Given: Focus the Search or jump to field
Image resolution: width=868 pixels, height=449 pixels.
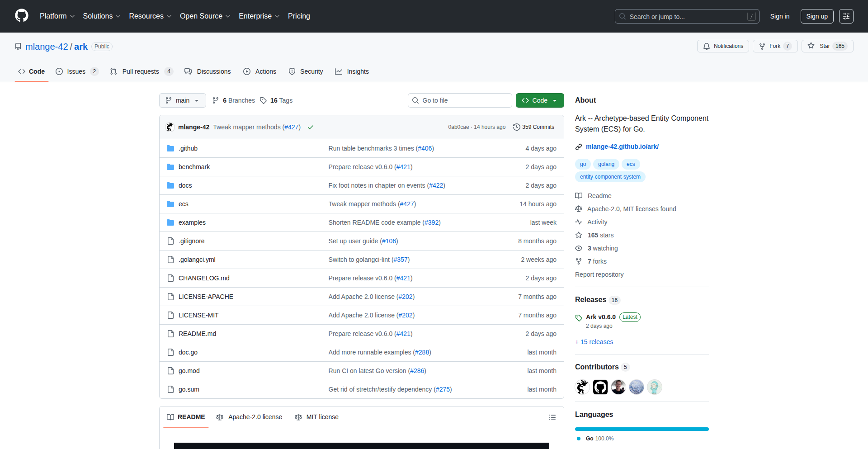Looking at the screenshot, I should tap(687, 16).
